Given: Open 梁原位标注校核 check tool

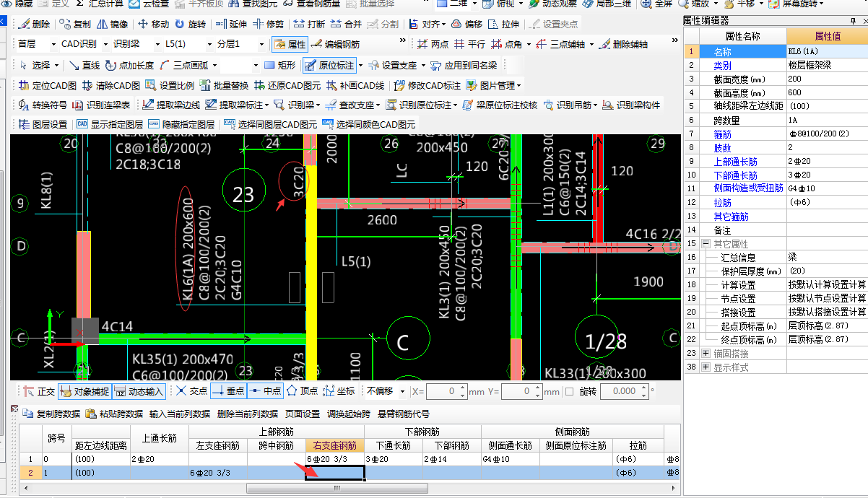Looking at the screenshot, I should (x=500, y=105).
